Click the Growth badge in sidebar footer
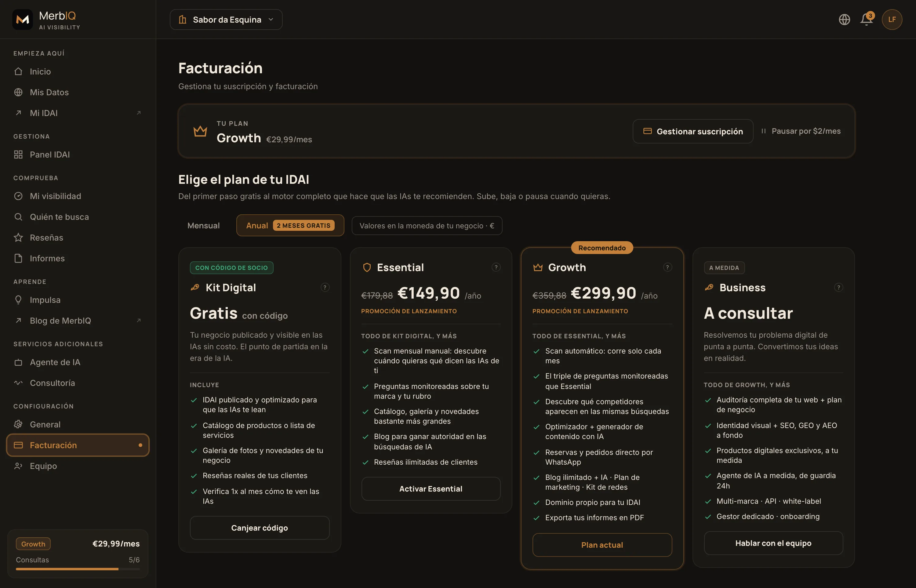Image resolution: width=916 pixels, height=588 pixels. pos(33,544)
